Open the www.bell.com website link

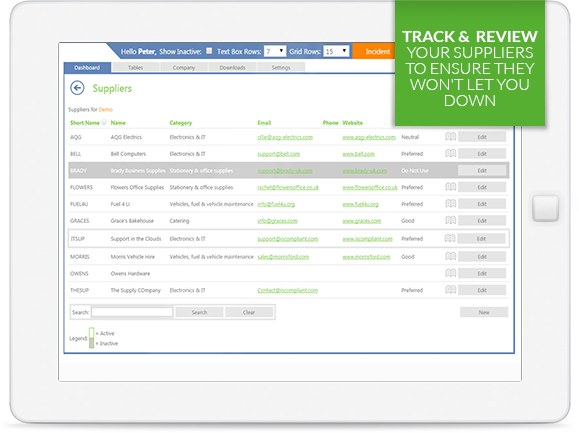point(358,154)
